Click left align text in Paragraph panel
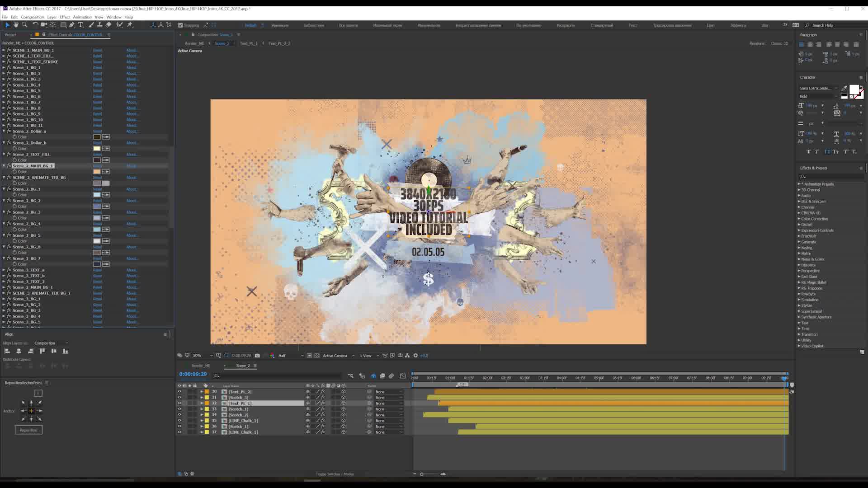The image size is (868, 488). [x=802, y=44]
